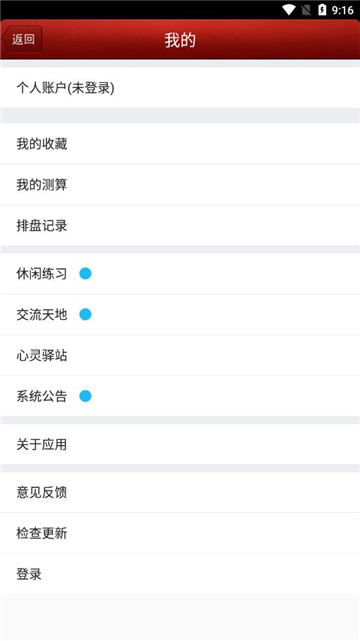Select 我的测算 menu item
Image resolution: width=360 pixels, height=641 pixels.
click(x=180, y=185)
